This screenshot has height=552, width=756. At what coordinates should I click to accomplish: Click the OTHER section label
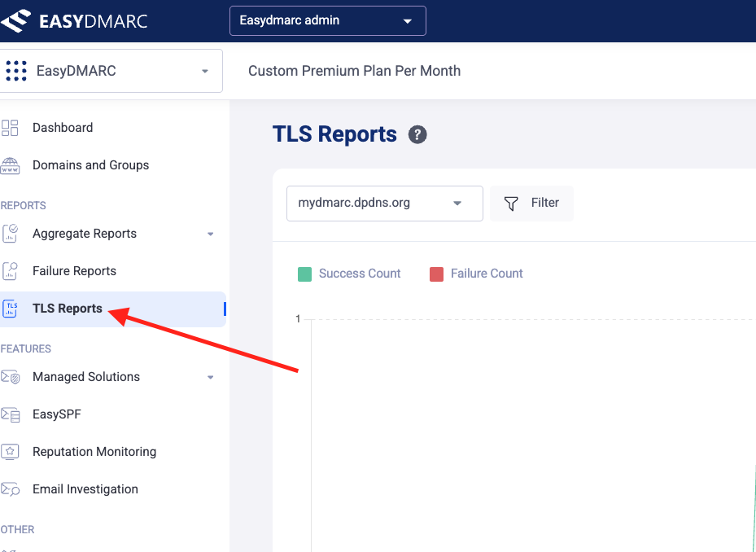[x=17, y=530]
